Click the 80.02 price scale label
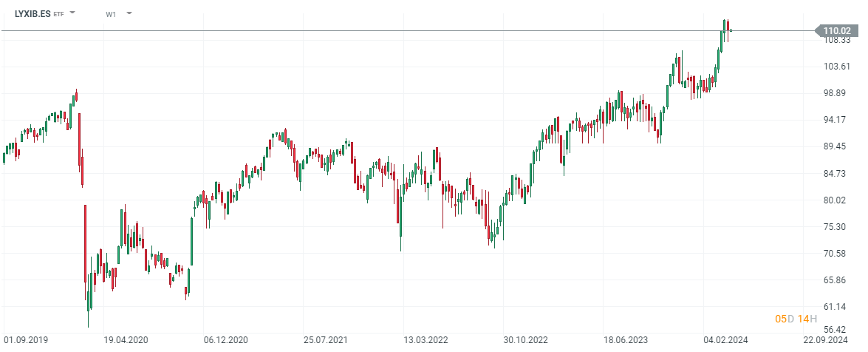This screenshot has height=352, width=868. (838, 200)
